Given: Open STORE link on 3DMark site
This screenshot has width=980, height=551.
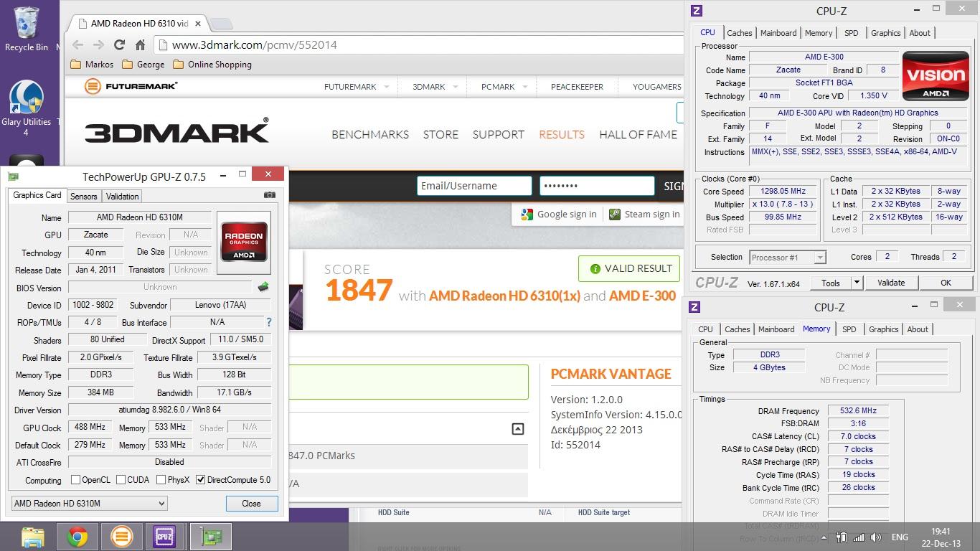Looking at the screenshot, I should pyautogui.click(x=440, y=134).
